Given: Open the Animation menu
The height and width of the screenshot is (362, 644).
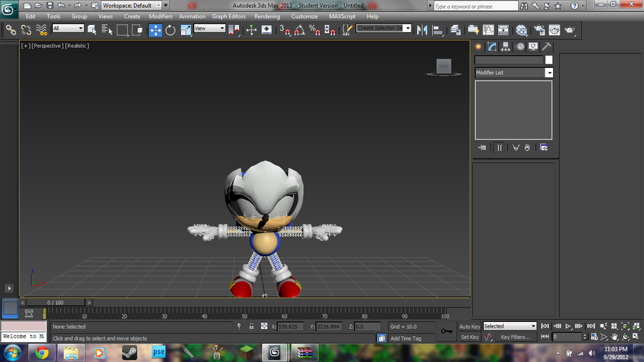Looking at the screenshot, I should point(192,16).
